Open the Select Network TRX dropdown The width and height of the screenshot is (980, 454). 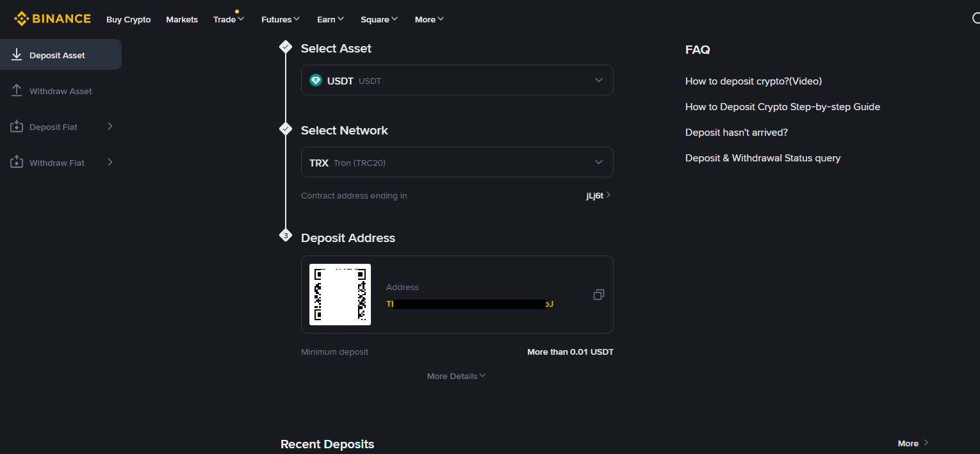(x=457, y=162)
